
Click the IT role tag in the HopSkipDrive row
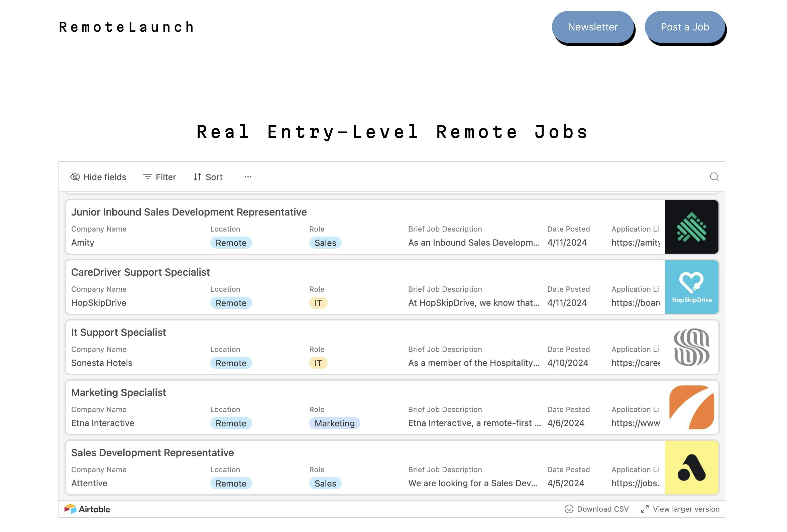pyautogui.click(x=318, y=303)
